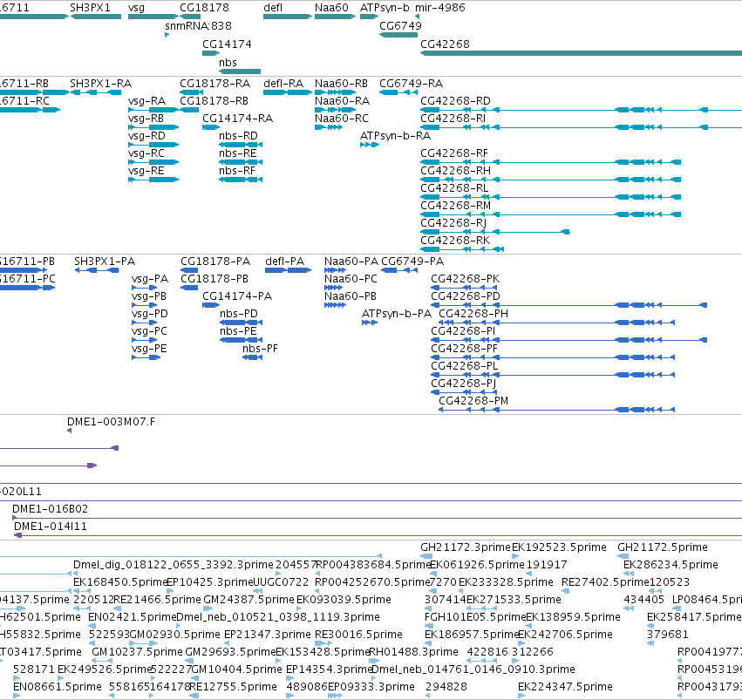This screenshot has height=700, width=742.
Task: Click the CG14174-PA protein label
Action: [x=237, y=296]
